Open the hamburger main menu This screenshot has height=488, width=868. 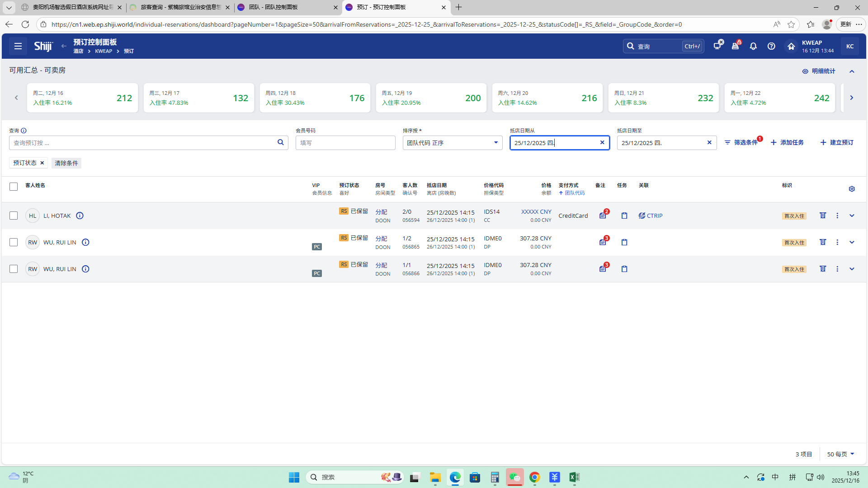[x=18, y=46]
